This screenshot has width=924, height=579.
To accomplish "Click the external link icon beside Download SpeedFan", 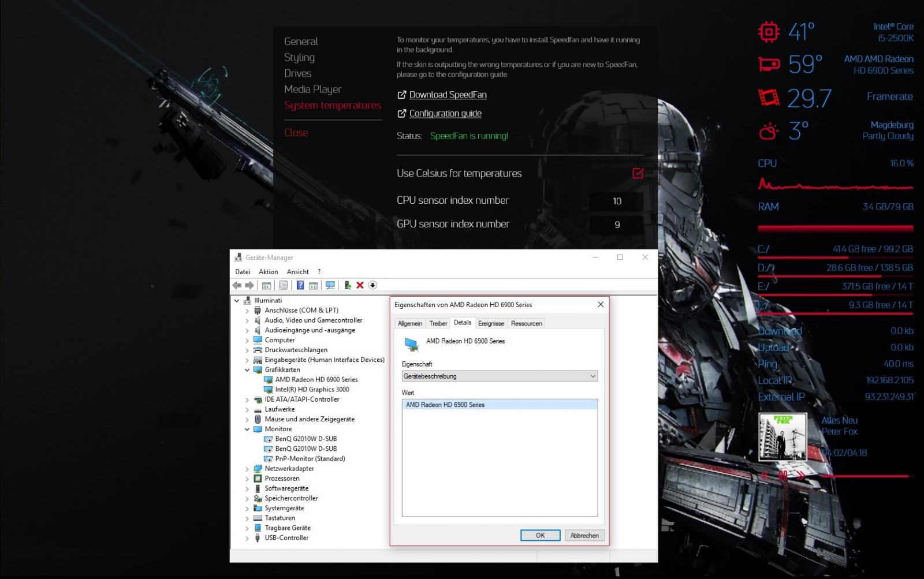I will coord(402,95).
